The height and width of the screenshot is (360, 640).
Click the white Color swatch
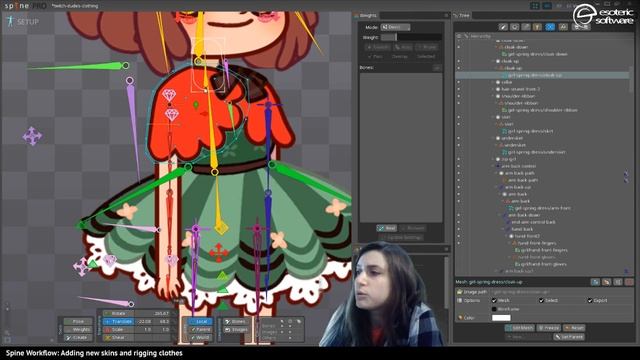click(x=501, y=318)
